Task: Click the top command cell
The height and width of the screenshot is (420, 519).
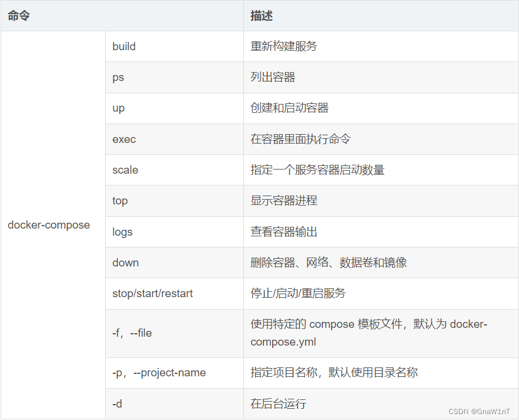Action: click(120, 201)
